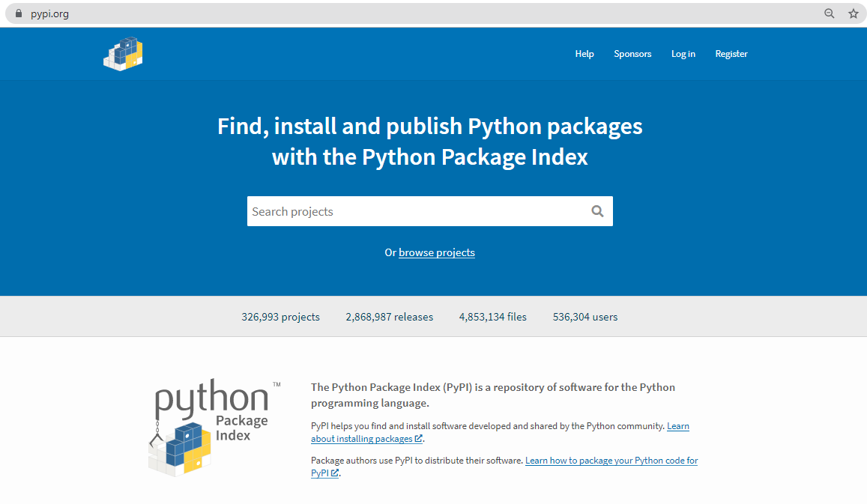Click the PyPI logo in header
This screenshot has height=504, width=867.
[123, 54]
